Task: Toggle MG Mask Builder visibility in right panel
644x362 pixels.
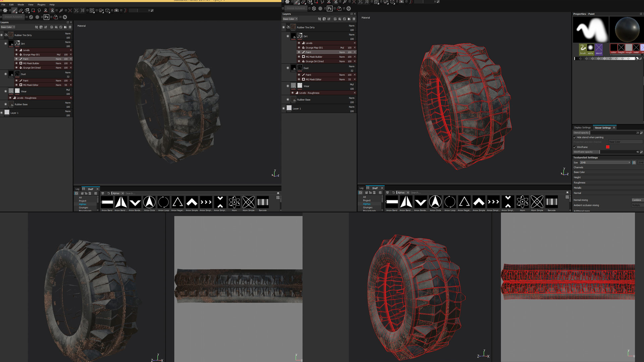Action: tap(299, 57)
